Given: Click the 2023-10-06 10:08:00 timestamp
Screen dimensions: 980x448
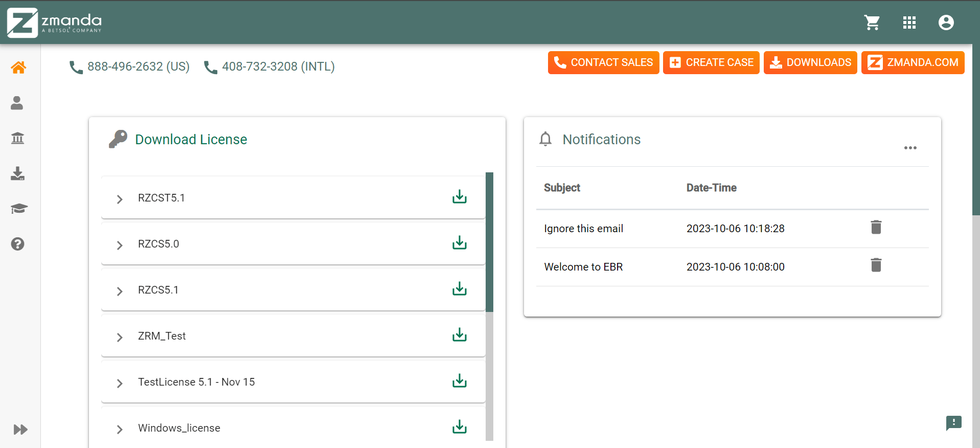Looking at the screenshot, I should point(735,267).
